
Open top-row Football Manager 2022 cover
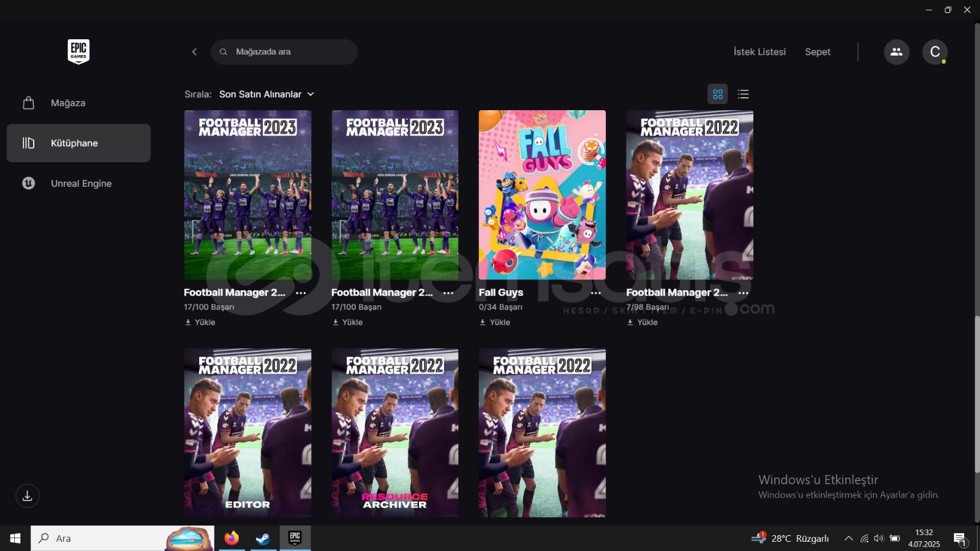pos(690,195)
